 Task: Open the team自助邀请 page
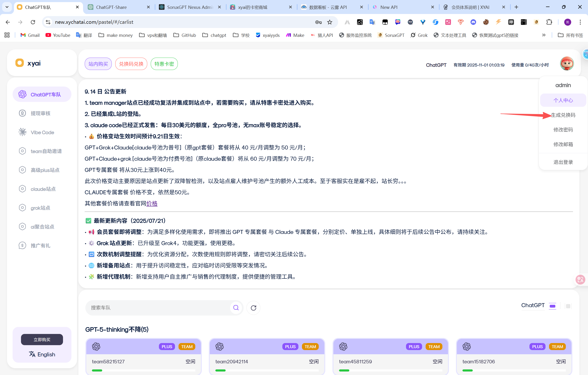pos(46,151)
